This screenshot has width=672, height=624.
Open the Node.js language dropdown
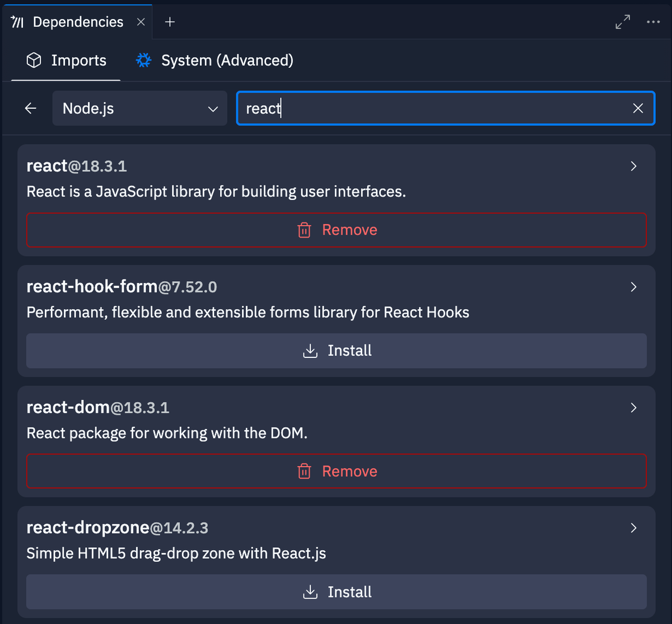139,108
